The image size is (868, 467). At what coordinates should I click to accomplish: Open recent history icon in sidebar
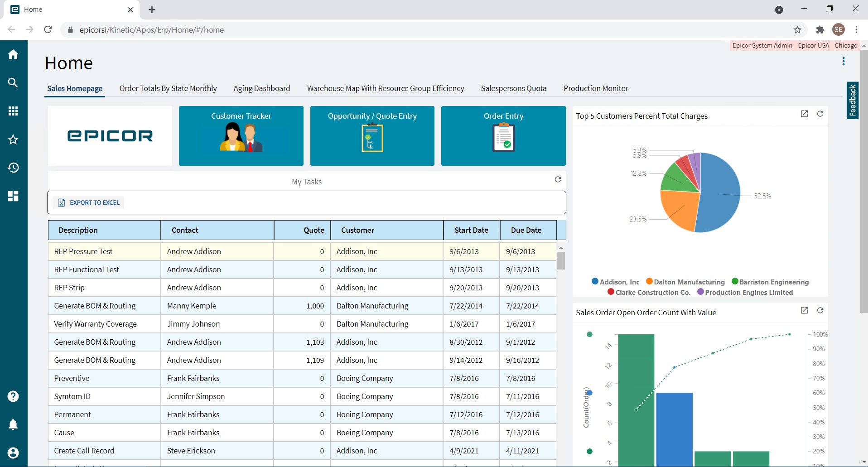tap(13, 168)
